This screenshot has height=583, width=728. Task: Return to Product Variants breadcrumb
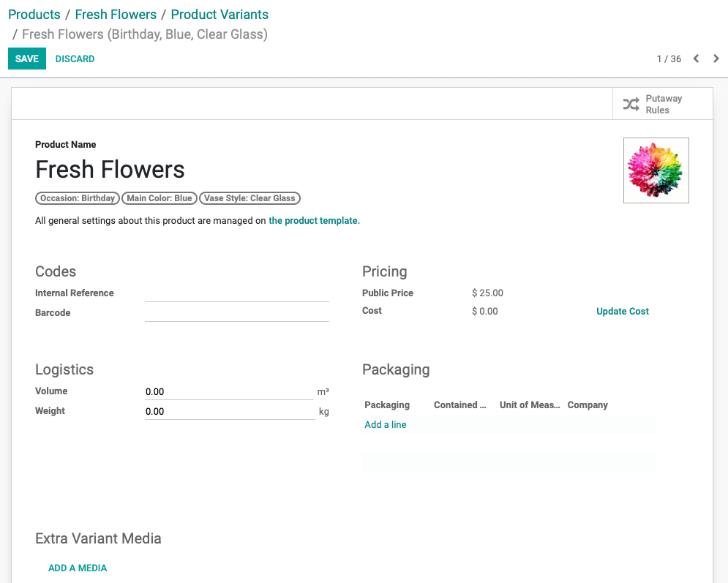(219, 15)
